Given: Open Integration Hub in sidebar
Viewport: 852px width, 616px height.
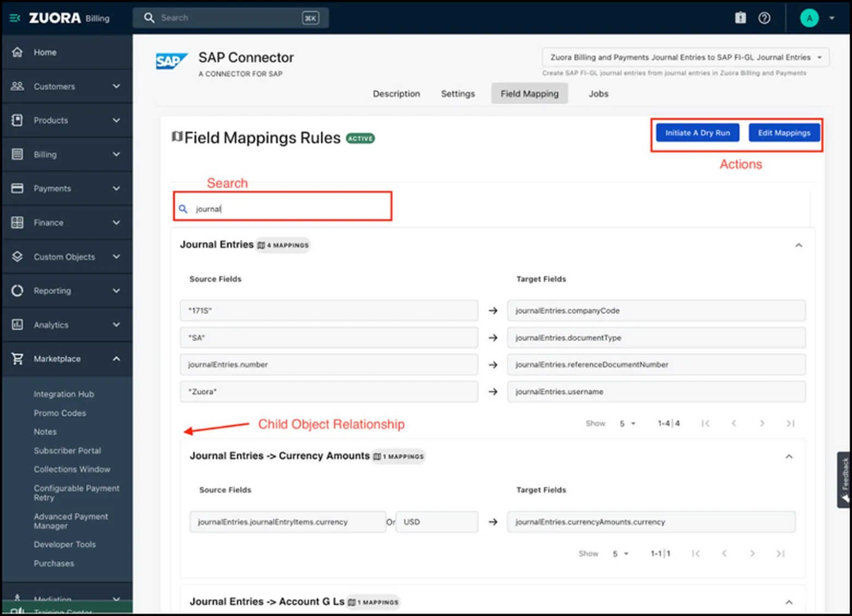Looking at the screenshot, I should [x=64, y=394].
